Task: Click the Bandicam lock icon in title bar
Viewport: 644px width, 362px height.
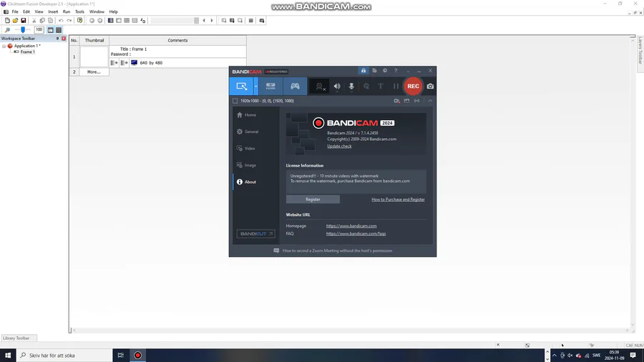Action: click(364, 71)
